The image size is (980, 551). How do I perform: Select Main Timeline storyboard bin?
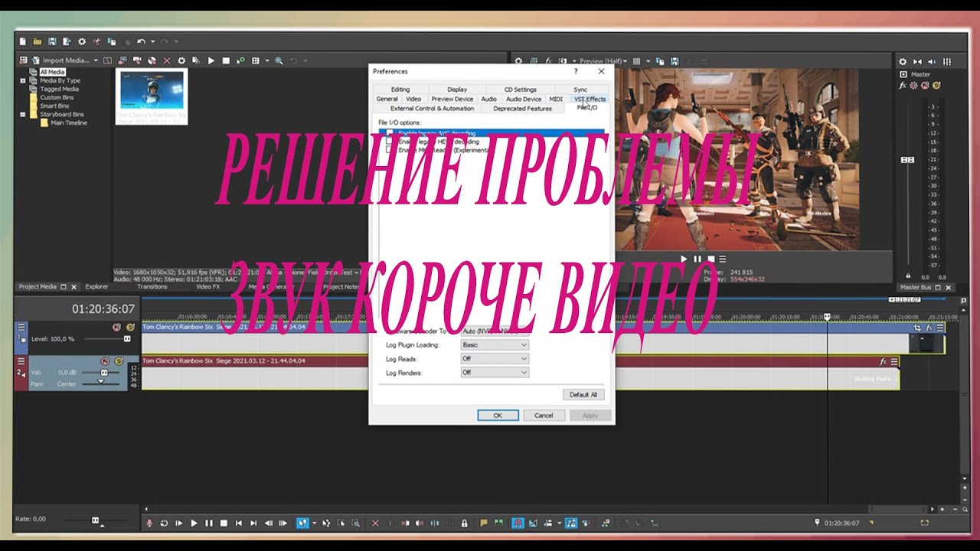pyautogui.click(x=69, y=122)
